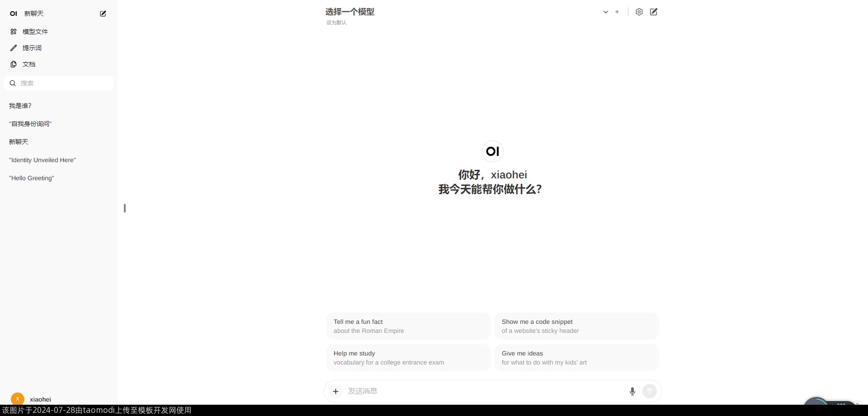Click the plus icon to add another model
The height and width of the screenshot is (416, 868).
617,12
